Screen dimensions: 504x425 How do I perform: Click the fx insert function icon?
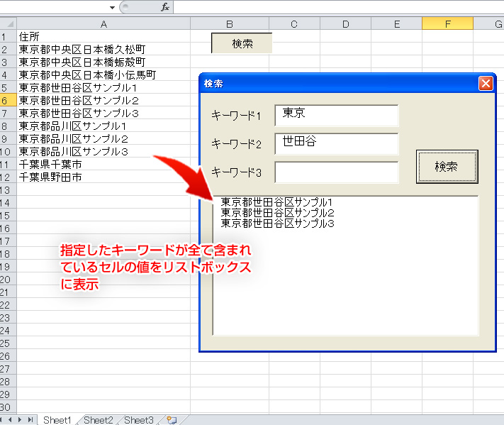[x=165, y=7]
